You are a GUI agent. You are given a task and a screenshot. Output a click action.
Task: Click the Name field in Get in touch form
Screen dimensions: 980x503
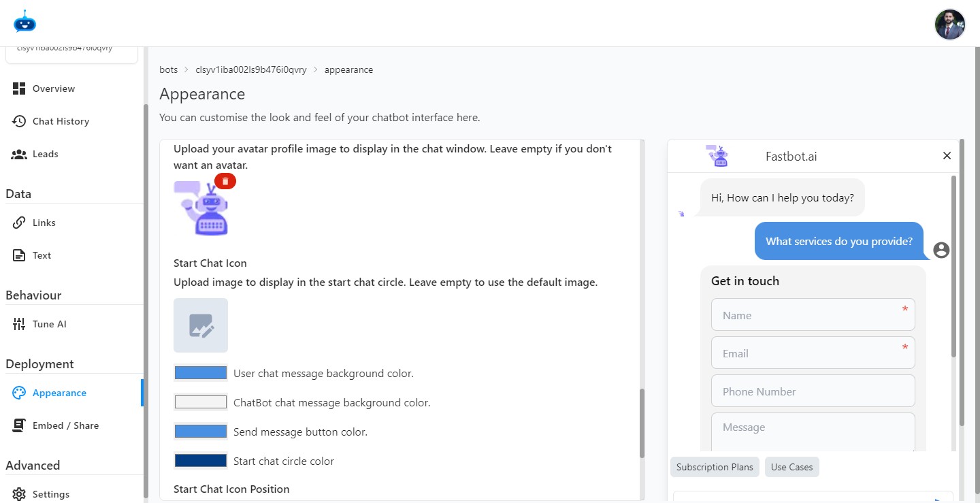[x=813, y=314]
